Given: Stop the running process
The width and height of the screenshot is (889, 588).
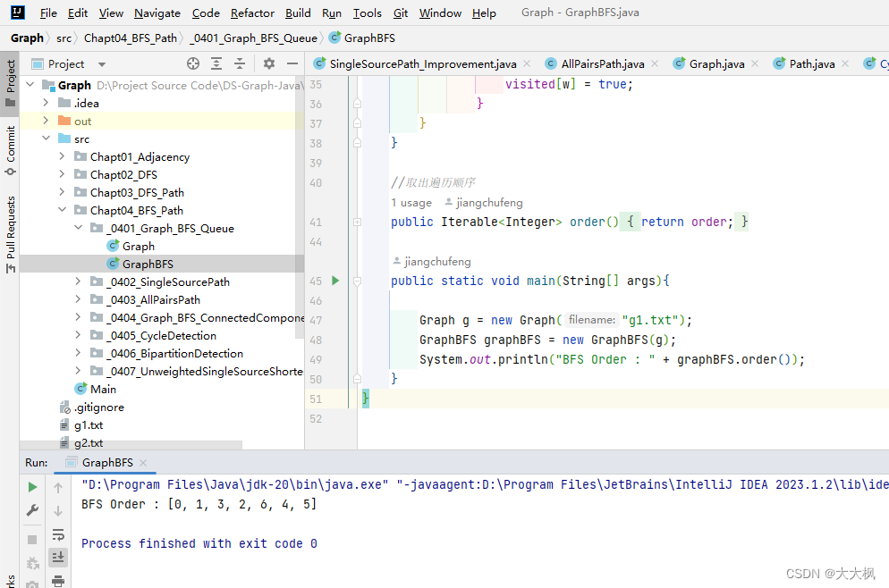Looking at the screenshot, I should 32,540.
